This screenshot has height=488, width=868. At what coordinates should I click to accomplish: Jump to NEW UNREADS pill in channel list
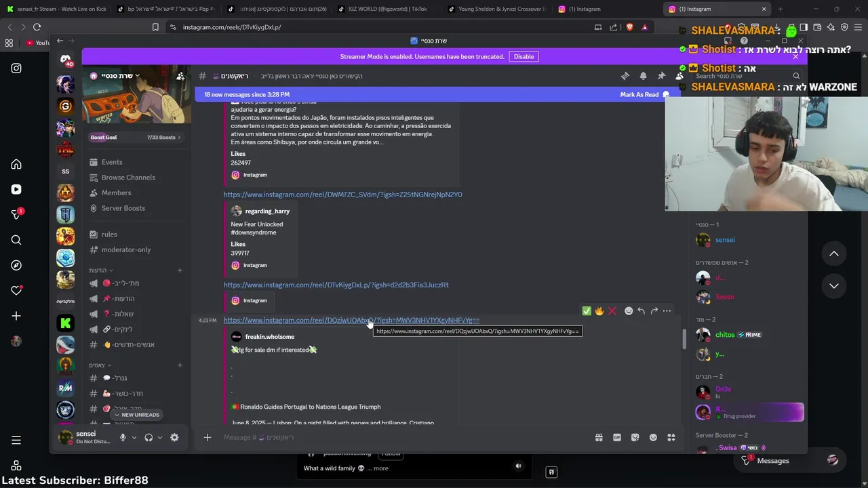pos(137,415)
